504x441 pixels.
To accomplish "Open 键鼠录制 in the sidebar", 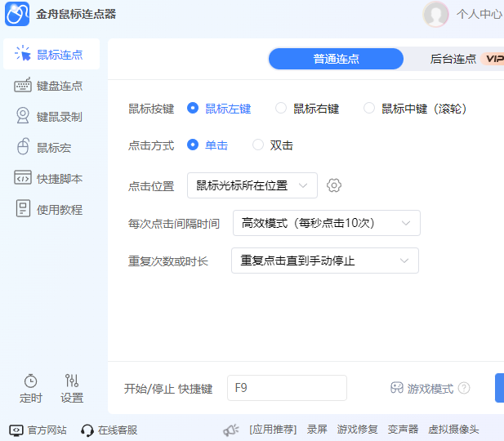I will click(50, 117).
